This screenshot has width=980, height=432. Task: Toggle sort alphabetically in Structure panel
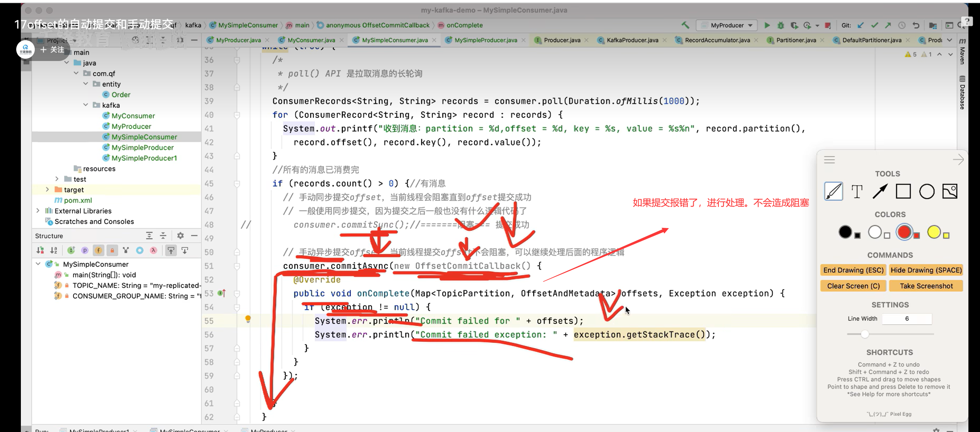[x=54, y=250]
